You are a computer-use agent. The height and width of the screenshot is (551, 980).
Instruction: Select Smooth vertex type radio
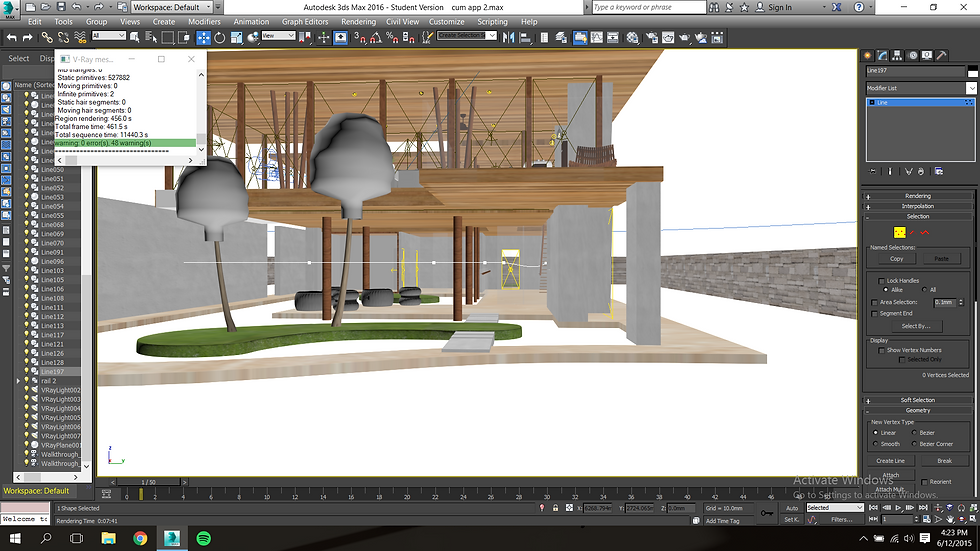[876, 444]
